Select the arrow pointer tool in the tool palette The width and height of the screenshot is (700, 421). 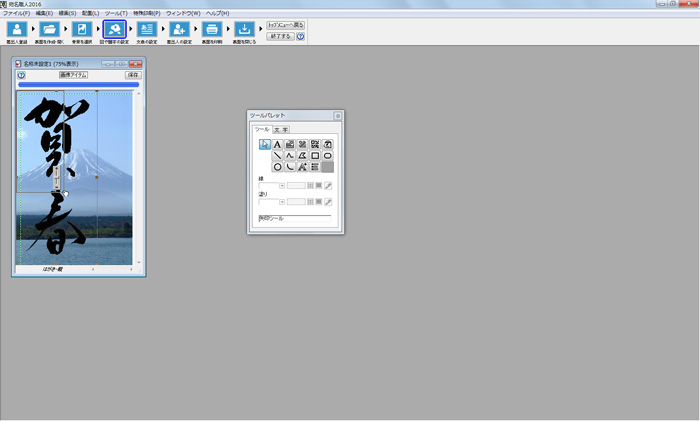coord(265,145)
